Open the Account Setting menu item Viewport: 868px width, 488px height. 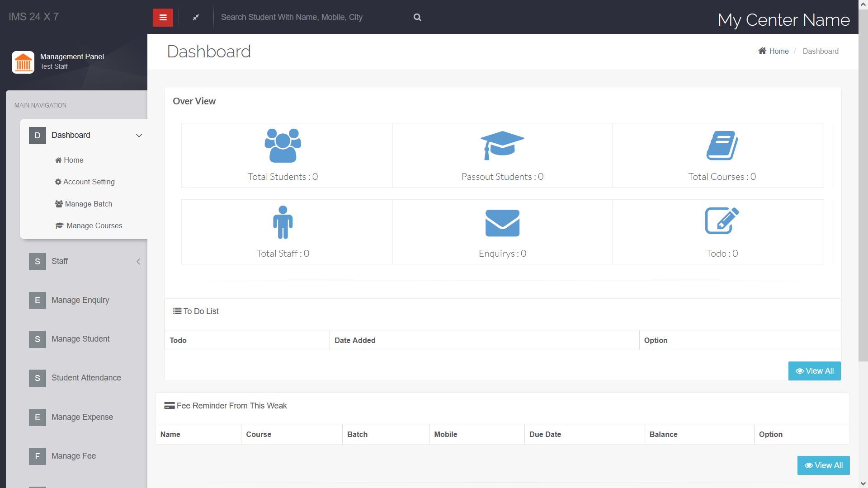[89, 182]
